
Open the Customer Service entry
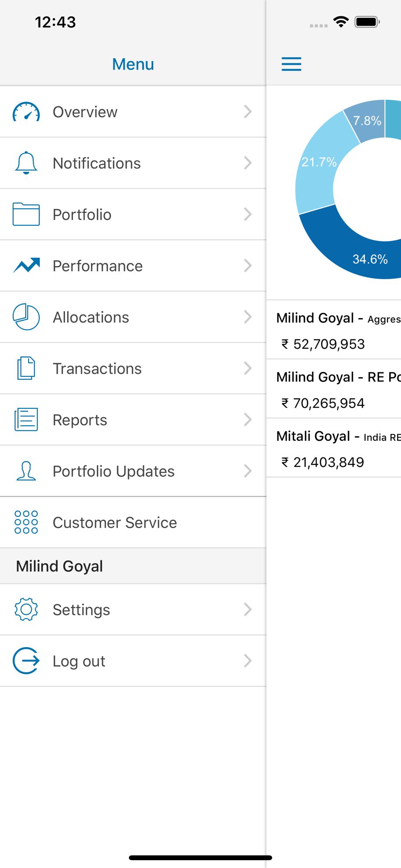point(133,523)
